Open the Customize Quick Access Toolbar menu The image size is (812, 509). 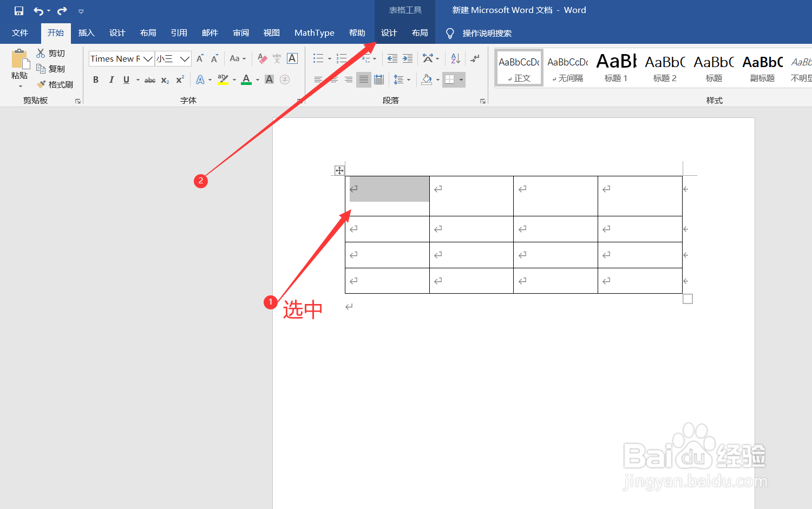point(81,11)
